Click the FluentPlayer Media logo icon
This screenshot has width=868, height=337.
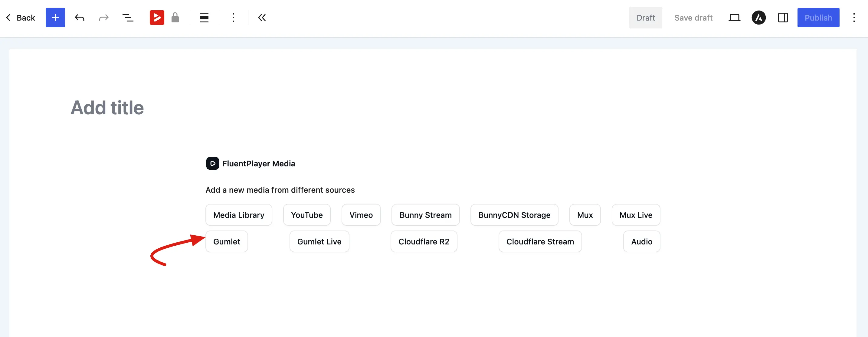pyautogui.click(x=213, y=163)
